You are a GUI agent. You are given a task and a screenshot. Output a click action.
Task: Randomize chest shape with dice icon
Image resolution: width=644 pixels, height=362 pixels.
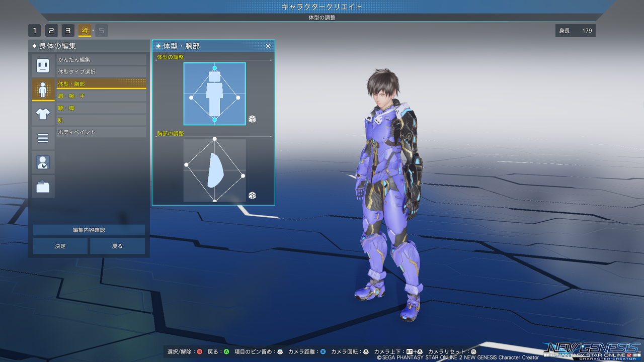[252, 195]
